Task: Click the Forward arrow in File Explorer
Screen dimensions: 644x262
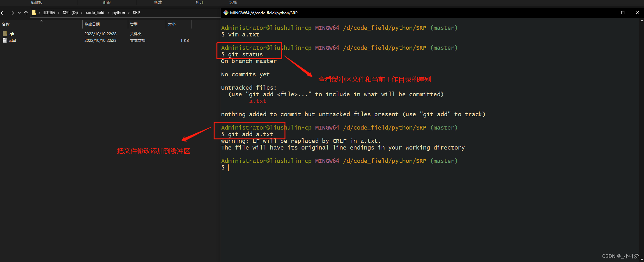Action: 12,13
